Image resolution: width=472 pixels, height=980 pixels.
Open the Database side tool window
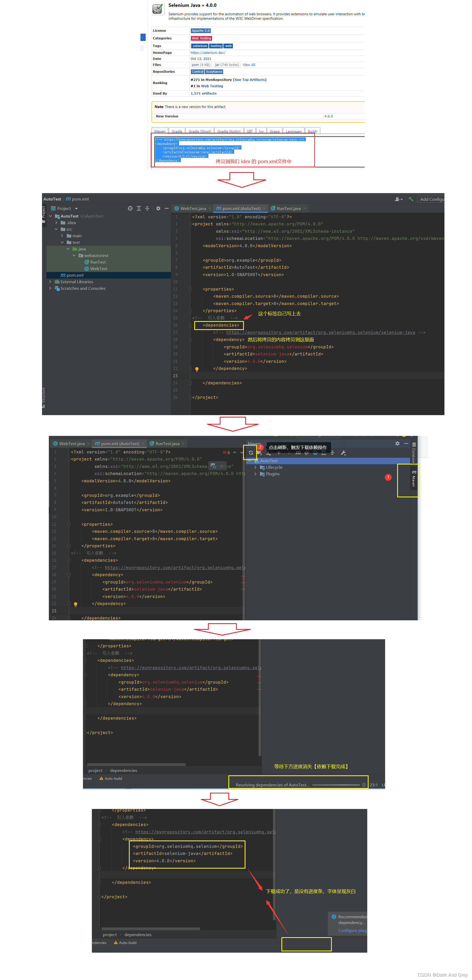click(414, 452)
